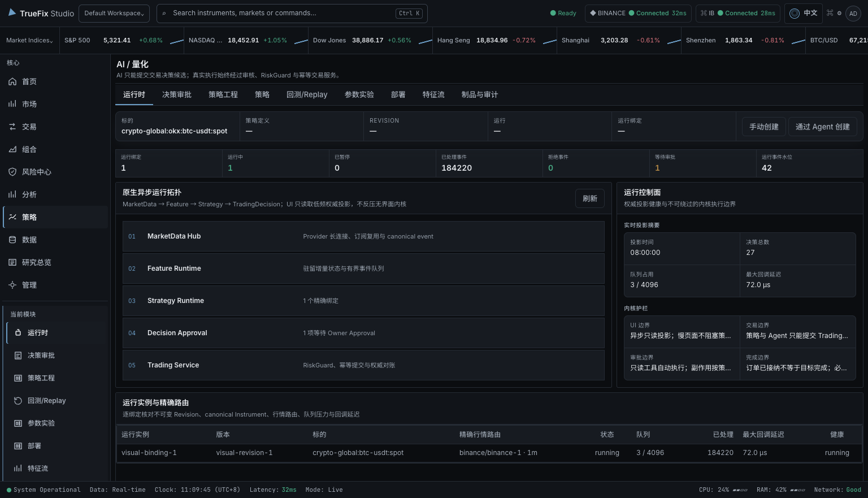The width and height of the screenshot is (868, 498).
Task: Open the 管理 admin sidebar item
Action: pyautogui.click(x=55, y=285)
